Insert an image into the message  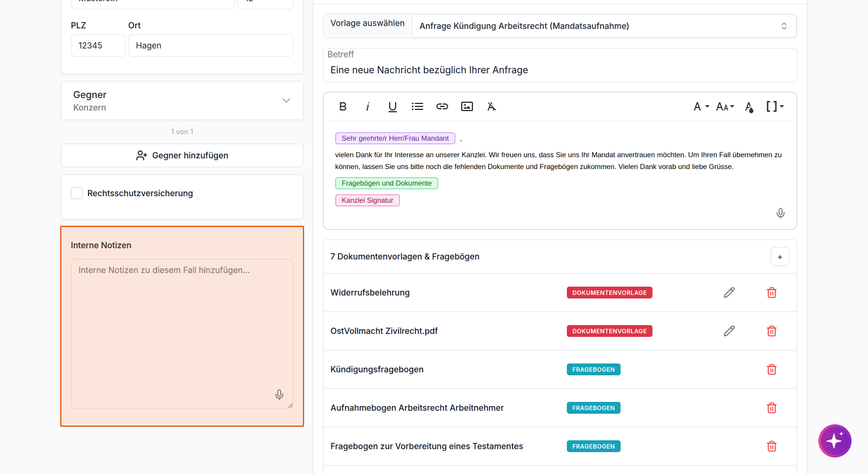click(x=467, y=106)
